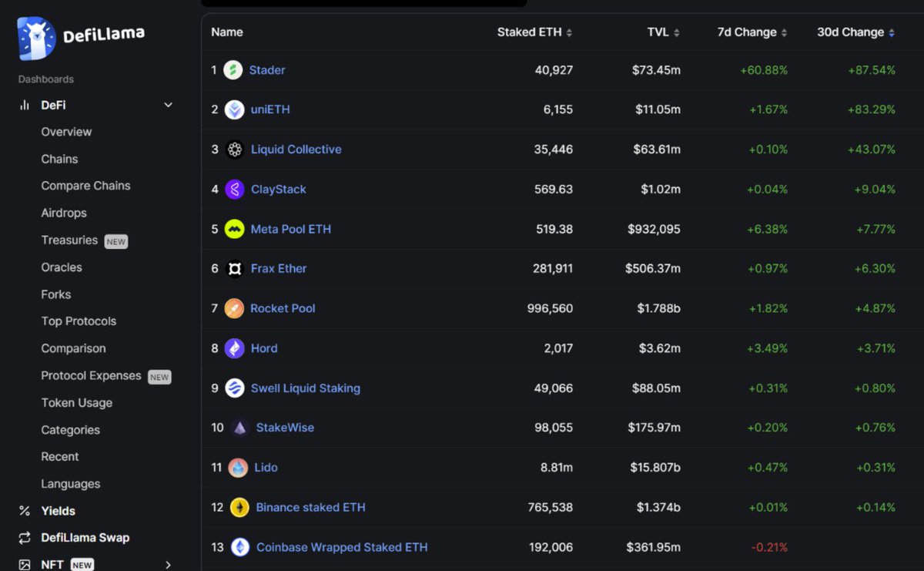Expand the NFT sidebar section arrow
The width and height of the screenshot is (924, 571).
click(x=169, y=565)
